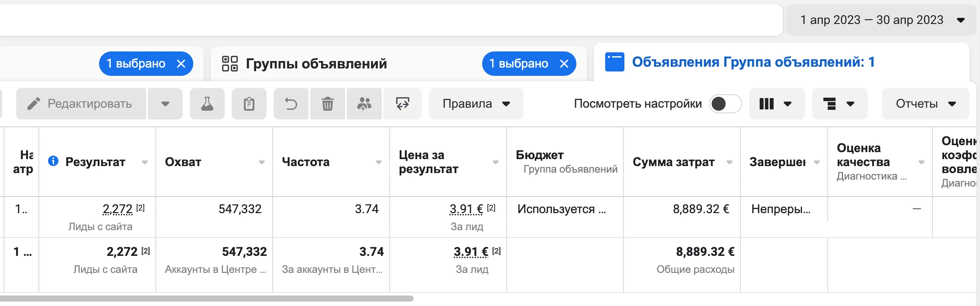Toggle the Посмотреть настройки switch
The image size is (980, 306).
[x=725, y=104]
